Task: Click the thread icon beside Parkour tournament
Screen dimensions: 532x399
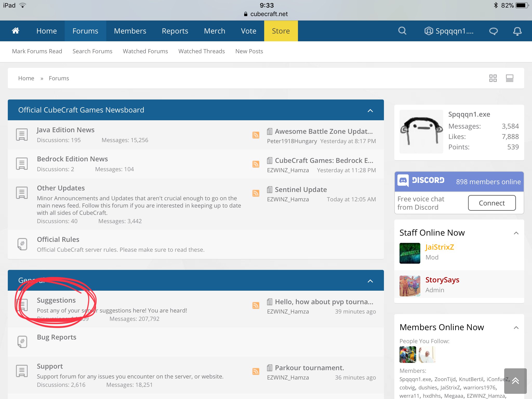Action: pyautogui.click(x=270, y=368)
